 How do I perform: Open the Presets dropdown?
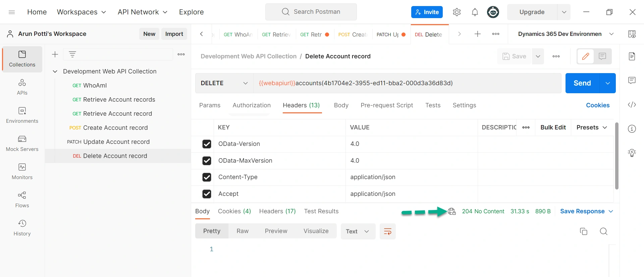592,127
